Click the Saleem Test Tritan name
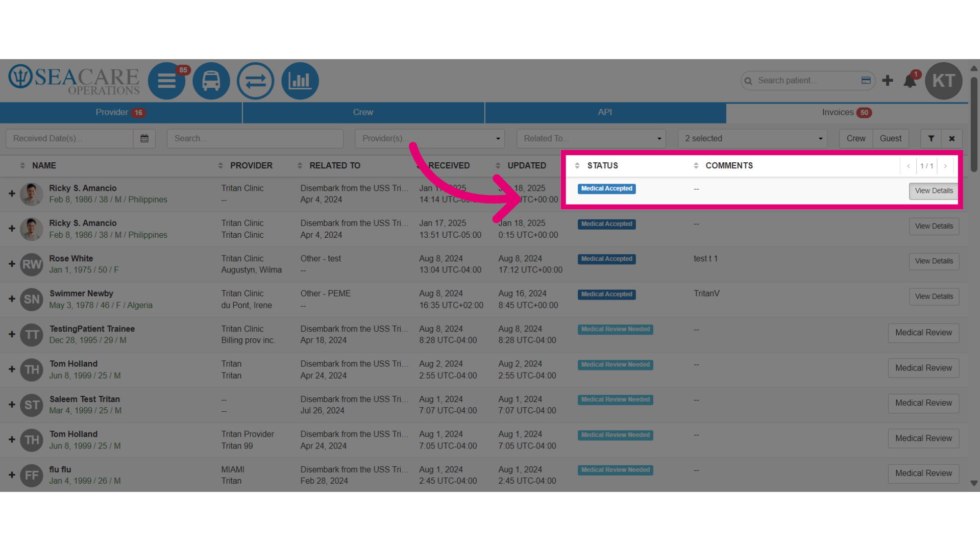Viewport: 980px width, 551px height. [85, 399]
